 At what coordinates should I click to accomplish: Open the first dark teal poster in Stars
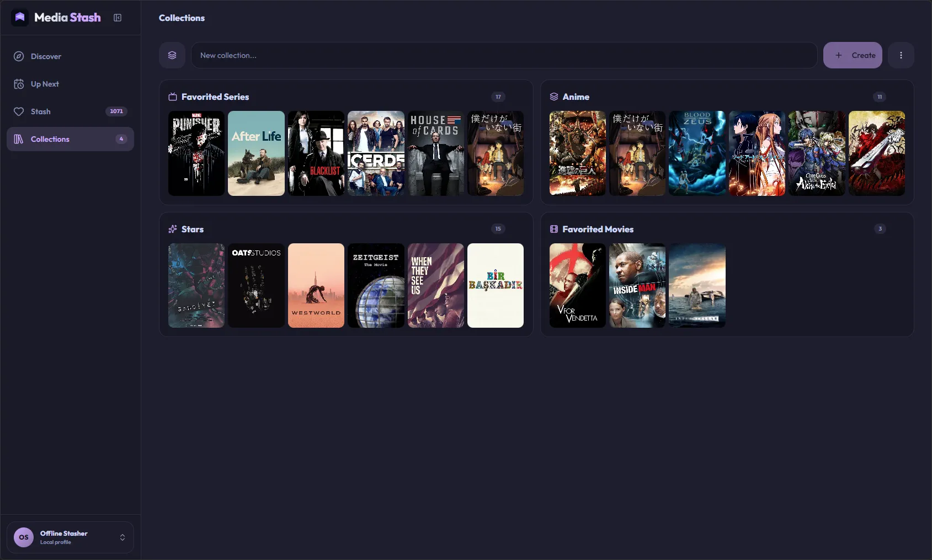click(196, 286)
